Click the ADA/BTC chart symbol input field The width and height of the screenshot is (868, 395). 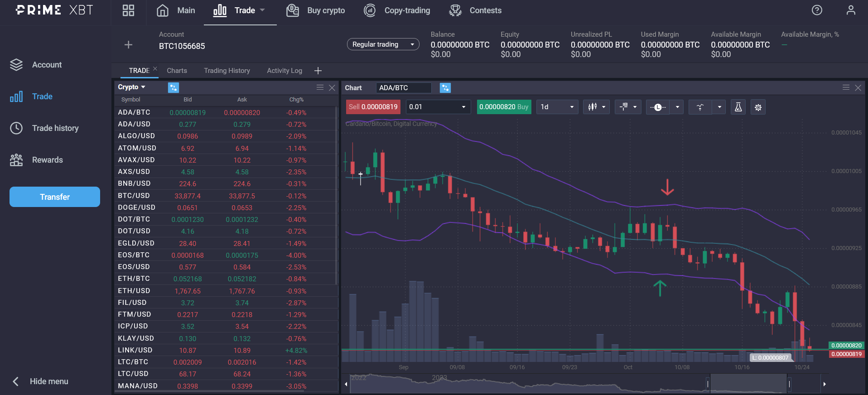click(404, 88)
